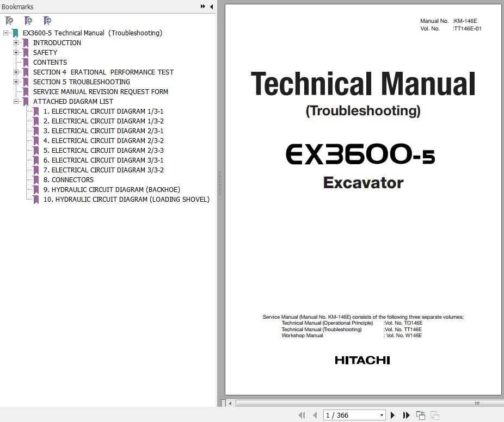This screenshot has width=504, height=422.
Task: Expand SECTION 4 PERFORMANCE TEST bookmark
Action: [x=16, y=72]
